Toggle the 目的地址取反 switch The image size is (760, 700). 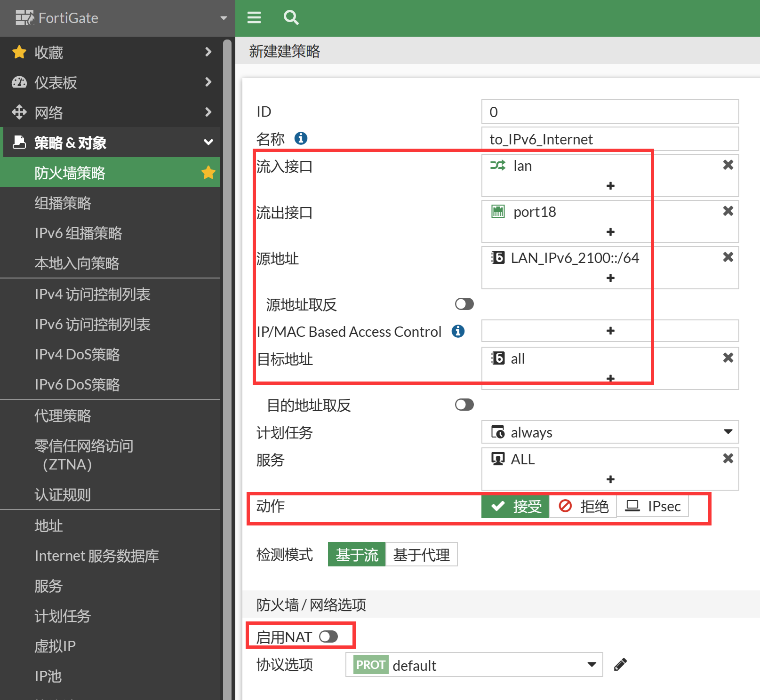(x=464, y=405)
